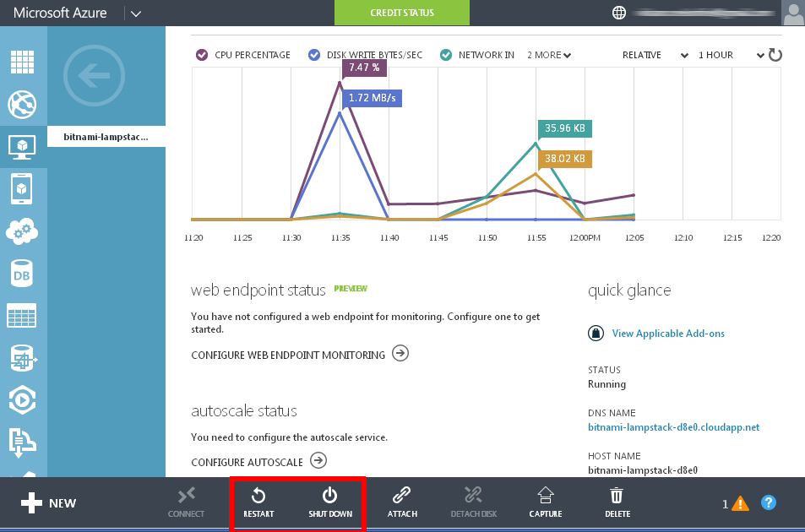The width and height of the screenshot is (805, 532).
Task: Click the green PREVIEW tag
Action: tap(351, 288)
